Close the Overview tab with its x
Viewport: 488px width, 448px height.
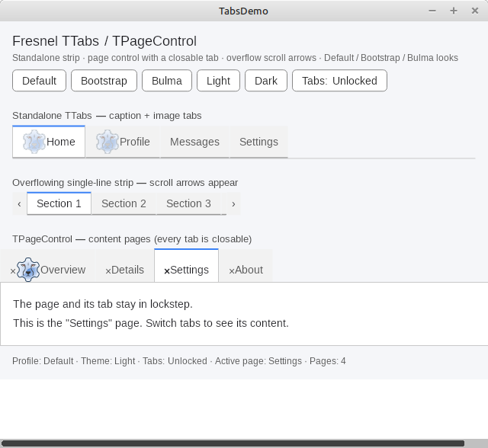13,271
